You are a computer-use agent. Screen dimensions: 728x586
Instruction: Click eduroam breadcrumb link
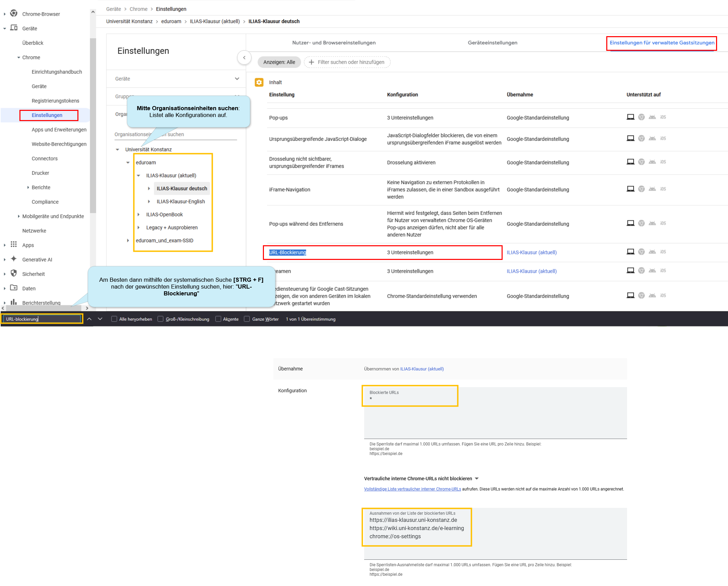click(x=171, y=21)
